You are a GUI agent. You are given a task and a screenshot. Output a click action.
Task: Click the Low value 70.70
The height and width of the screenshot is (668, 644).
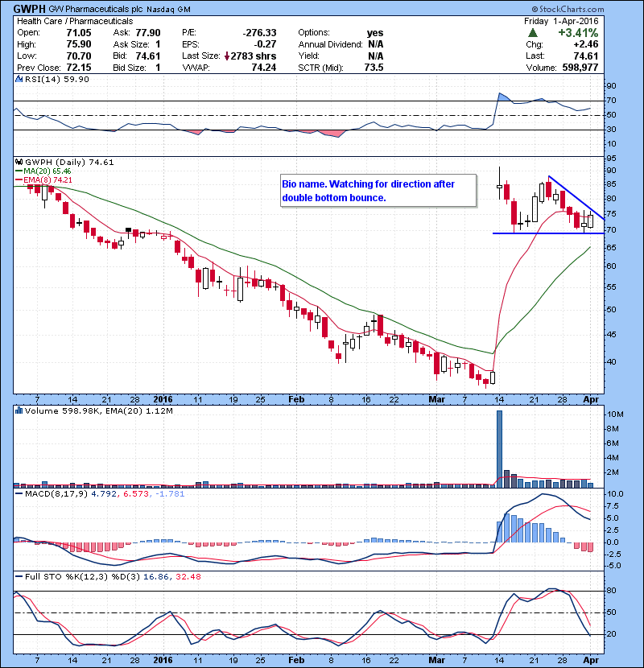[x=79, y=56]
